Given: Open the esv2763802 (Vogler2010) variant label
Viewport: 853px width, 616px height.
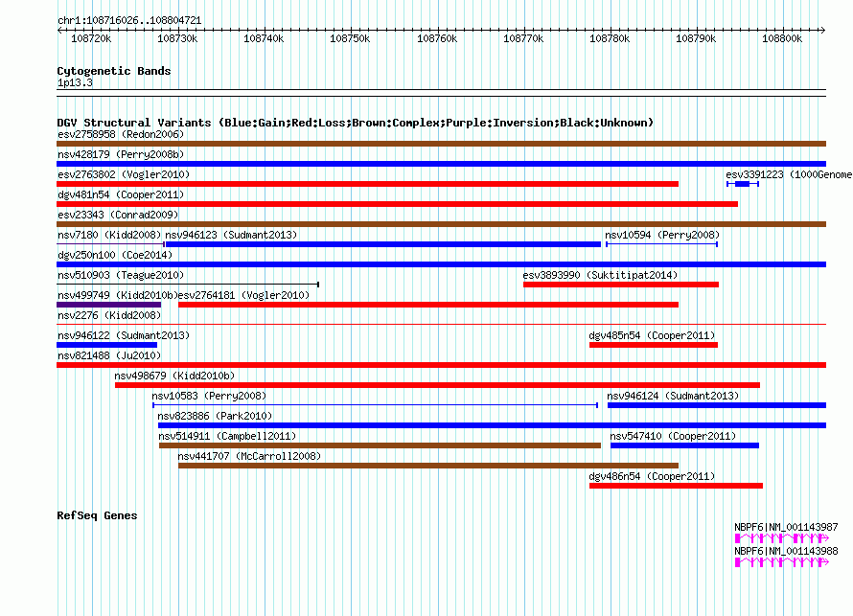Looking at the screenshot, I should coord(124,174).
